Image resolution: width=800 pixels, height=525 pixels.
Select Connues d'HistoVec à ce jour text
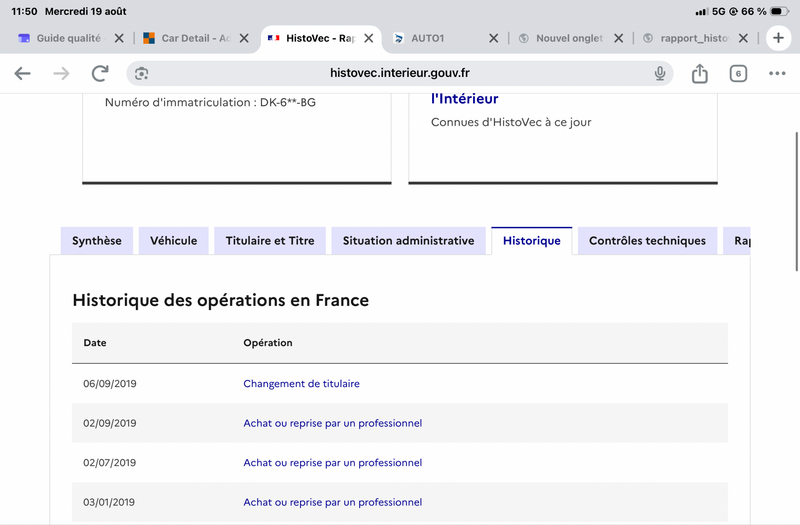click(x=511, y=122)
